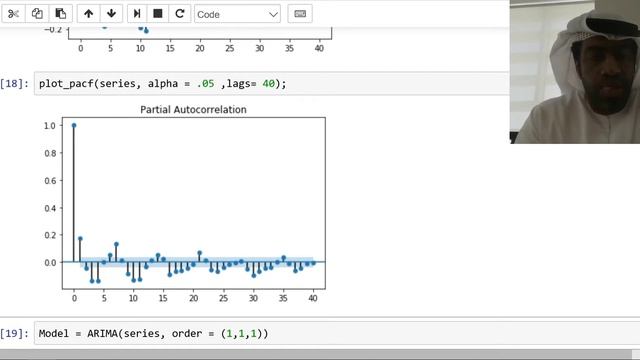Screen dimensions: 640x360
Task: Interrupt the kernel with stop icon
Action: coord(158,14)
